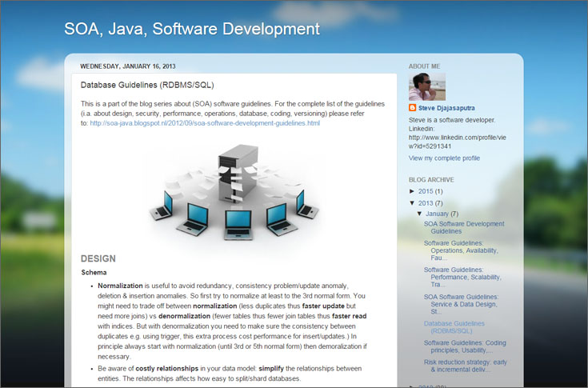The image size is (588, 388).
Task: Open Steve's profile photo thumbnail
Action: [x=427, y=86]
